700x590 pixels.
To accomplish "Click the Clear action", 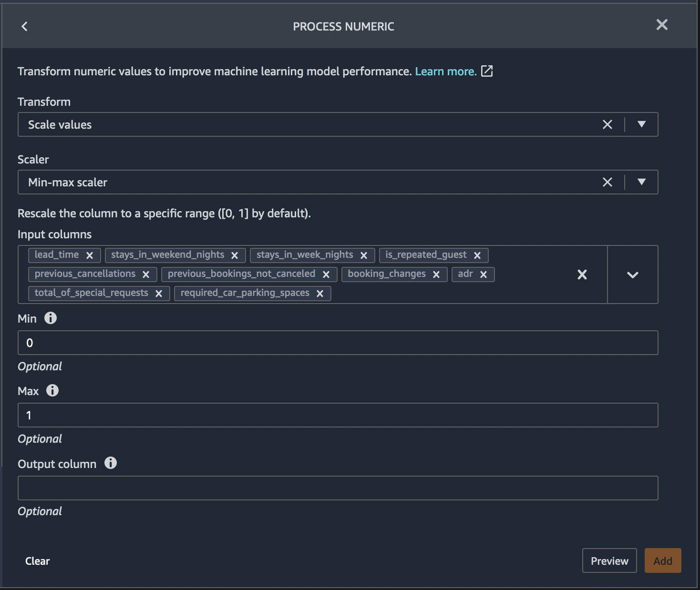I will click(37, 560).
